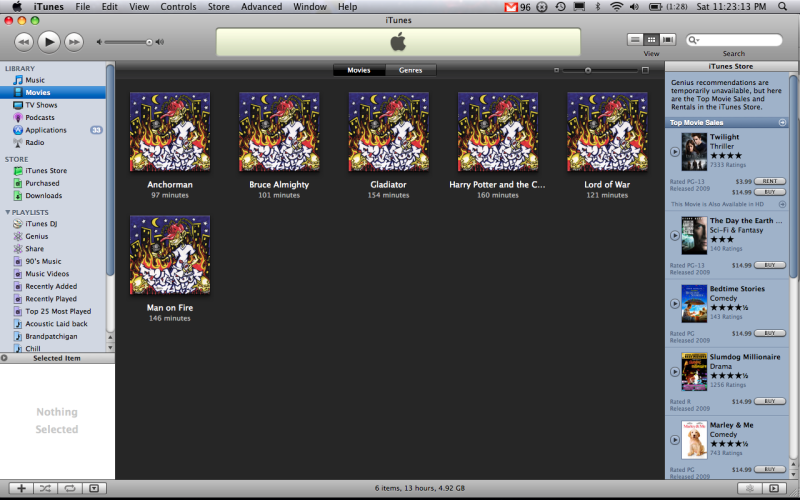This screenshot has height=500, width=800.
Task: Select the Man on Fire thumbnail
Action: pyautogui.click(x=170, y=255)
